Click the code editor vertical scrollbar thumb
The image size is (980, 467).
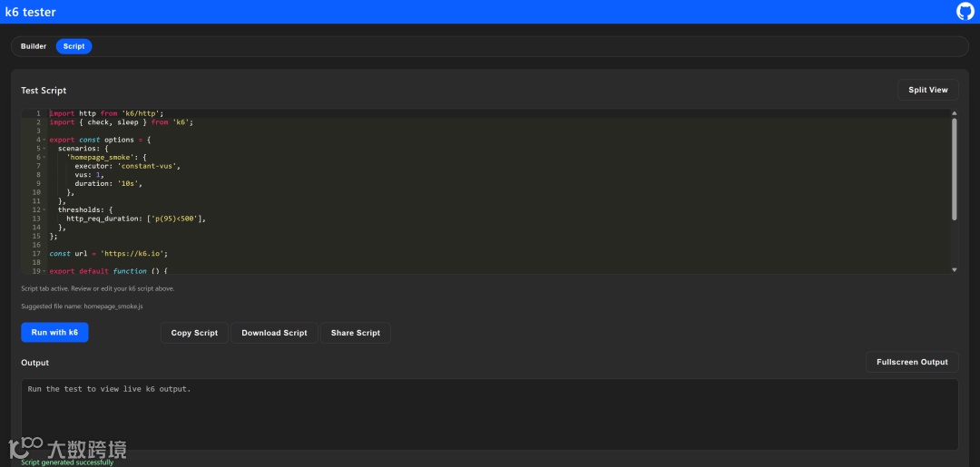[x=955, y=169]
